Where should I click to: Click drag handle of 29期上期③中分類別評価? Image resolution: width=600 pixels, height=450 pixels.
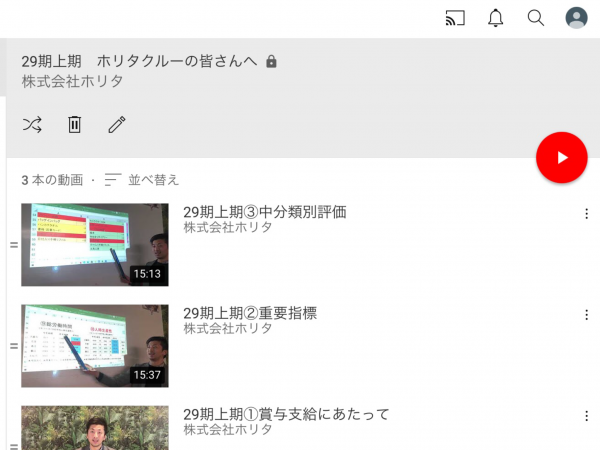(14, 245)
